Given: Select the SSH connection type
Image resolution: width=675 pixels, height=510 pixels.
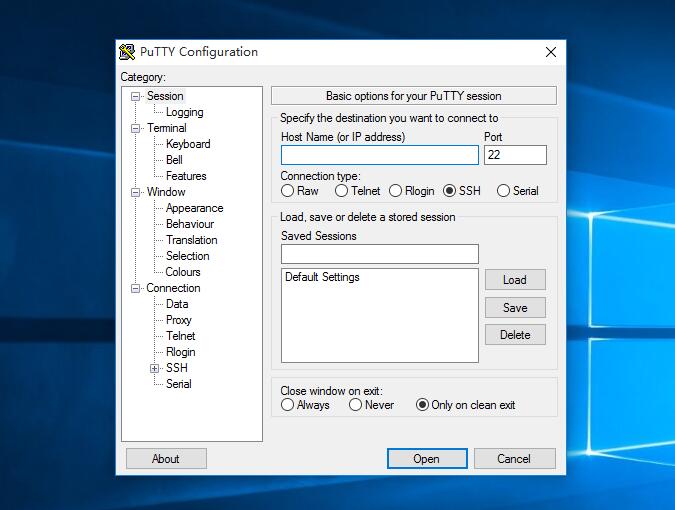Looking at the screenshot, I should coord(449,191).
